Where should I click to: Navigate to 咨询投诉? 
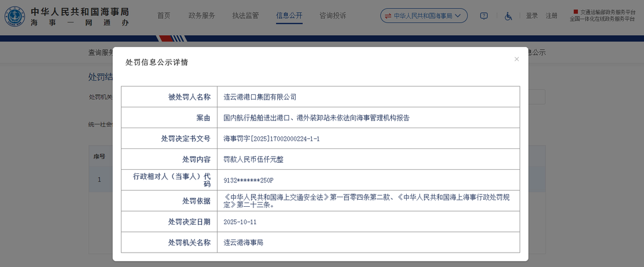click(x=333, y=15)
